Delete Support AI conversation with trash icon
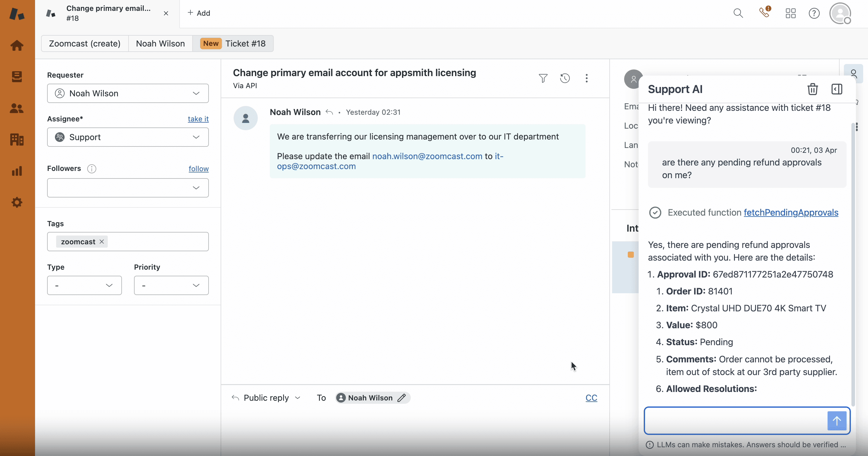The image size is (868, 456). click(x=812, y=89)
